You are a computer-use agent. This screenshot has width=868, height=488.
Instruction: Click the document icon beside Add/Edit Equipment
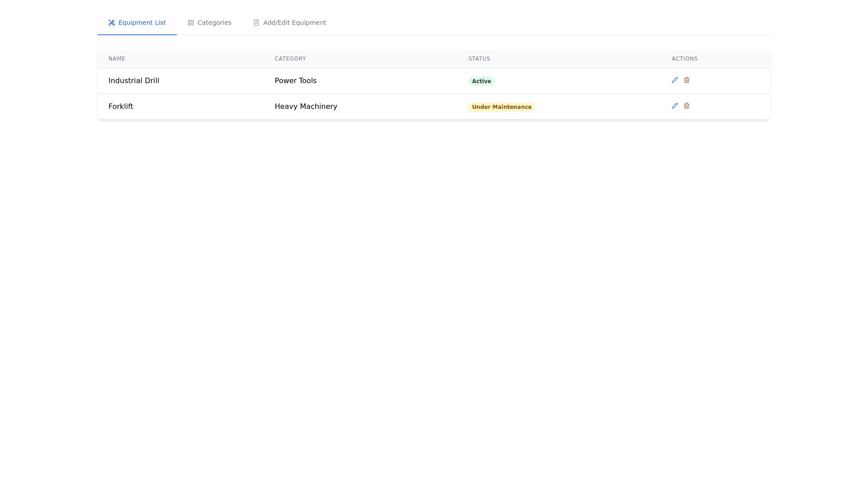click(256, 23)
